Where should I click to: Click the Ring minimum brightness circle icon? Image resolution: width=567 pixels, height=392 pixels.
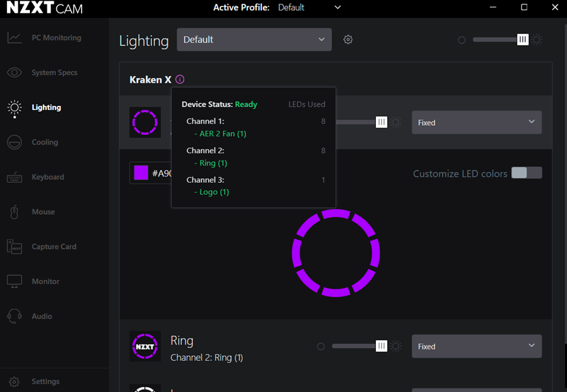[321, 347]
